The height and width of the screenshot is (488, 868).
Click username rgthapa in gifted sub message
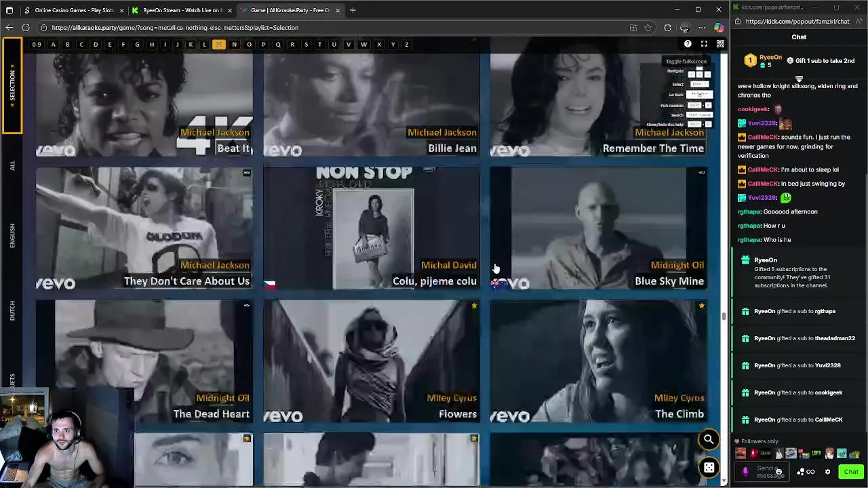[x=825, y=311]
